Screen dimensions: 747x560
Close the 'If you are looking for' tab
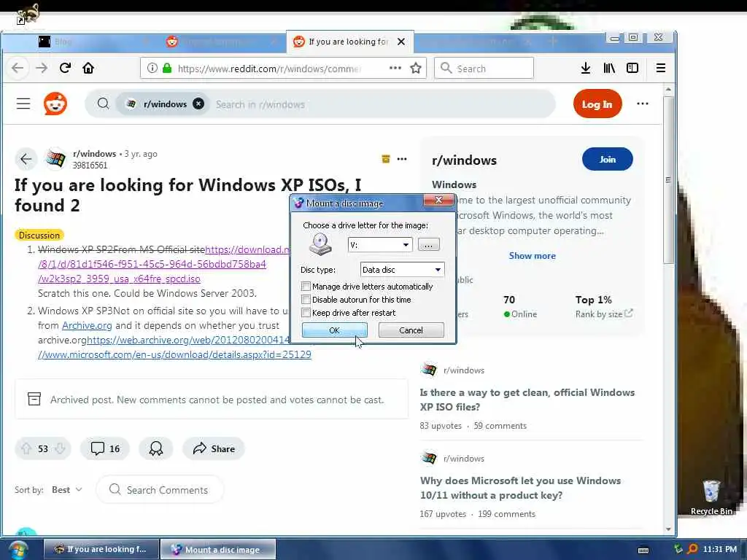[401, 42]
